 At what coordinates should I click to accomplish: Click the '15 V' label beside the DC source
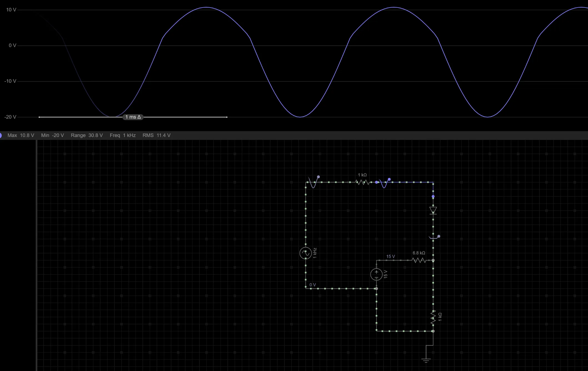[386, 274]
